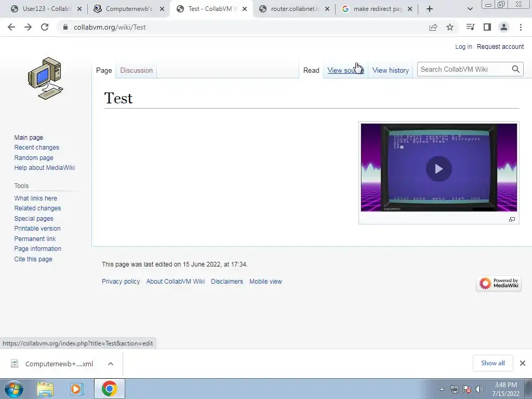Open About CollabVM Wiki link
The width and height of the screenshot is (532, 399).
pos(176,281)
